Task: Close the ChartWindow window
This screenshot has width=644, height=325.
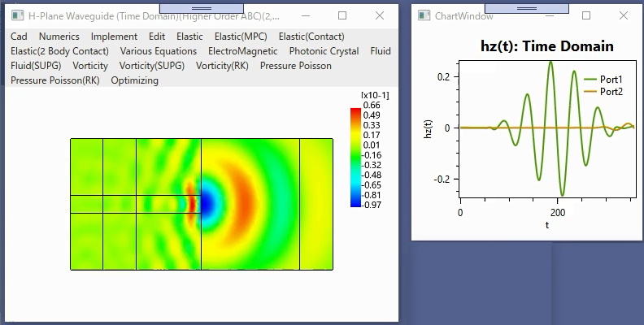Action: [x=623, y=15]
